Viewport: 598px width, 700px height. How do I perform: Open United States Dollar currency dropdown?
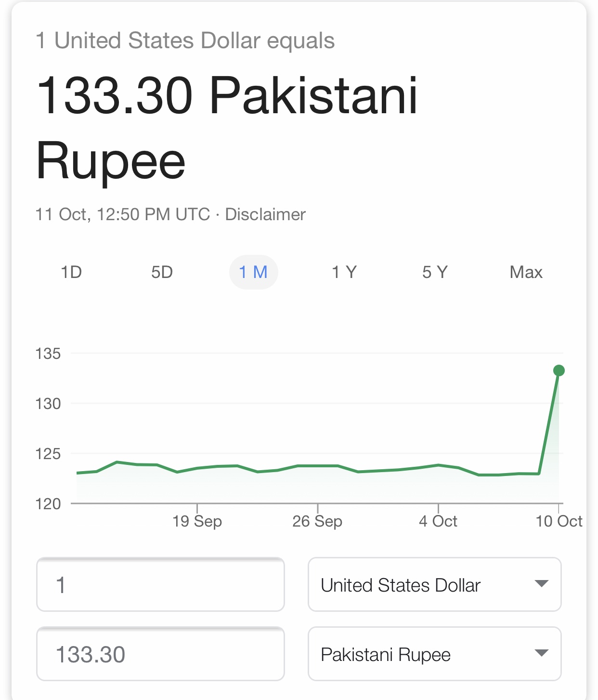(x=435, y=584)
